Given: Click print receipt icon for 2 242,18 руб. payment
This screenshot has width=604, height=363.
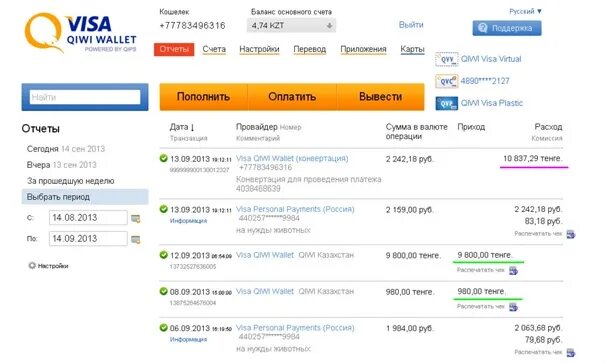Looking at the screenshot, I should [570, 234].
